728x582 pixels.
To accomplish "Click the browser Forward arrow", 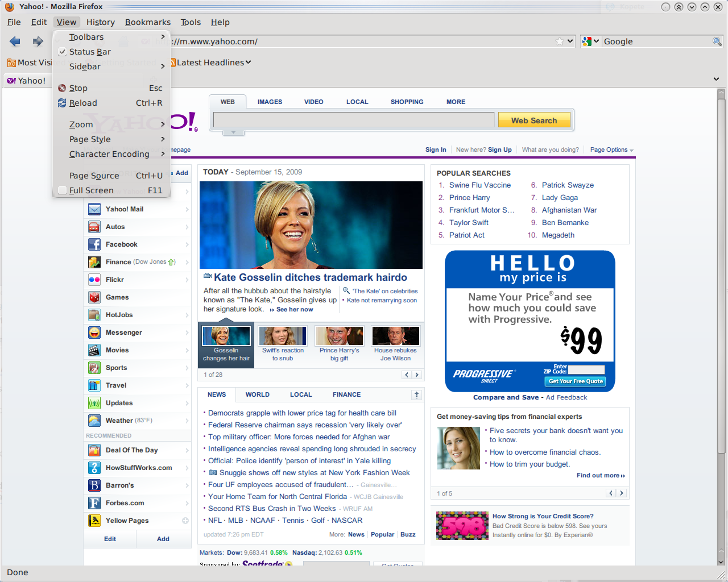I will (38, 41).
